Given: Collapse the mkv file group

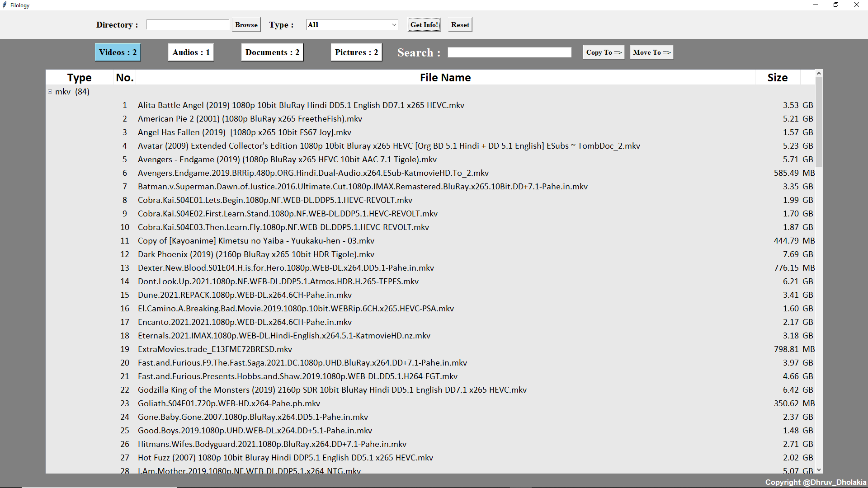Looking at the screenshot, I should tap(50, 92).
